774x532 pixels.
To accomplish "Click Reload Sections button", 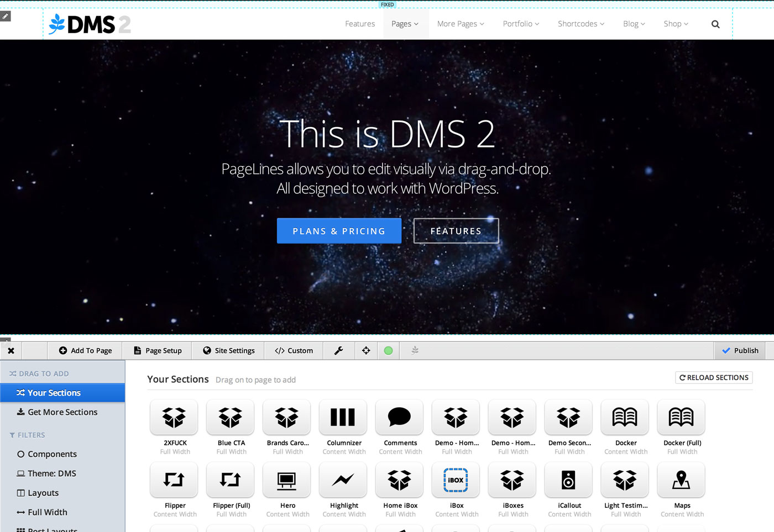I will [714, 378].
